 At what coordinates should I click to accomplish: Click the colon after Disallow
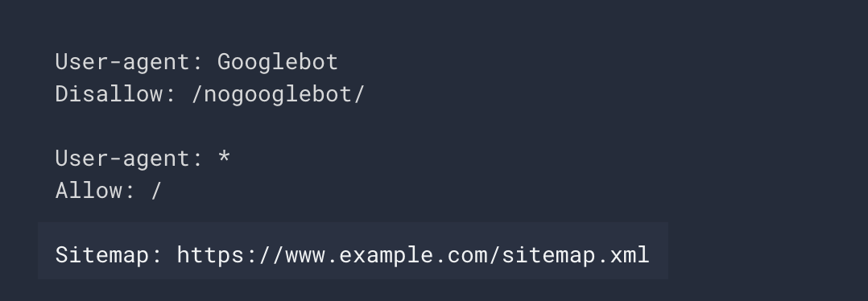pos(170,95)
